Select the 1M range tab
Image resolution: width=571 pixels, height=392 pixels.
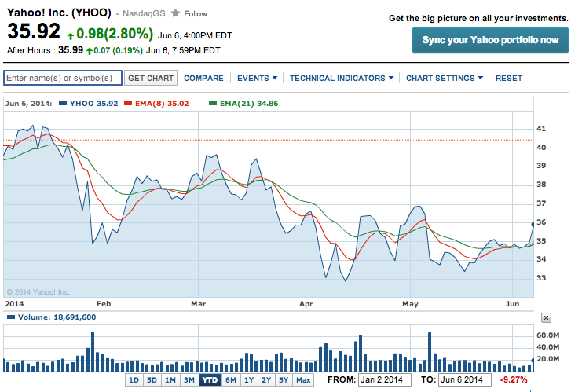(x=170, y=380)
